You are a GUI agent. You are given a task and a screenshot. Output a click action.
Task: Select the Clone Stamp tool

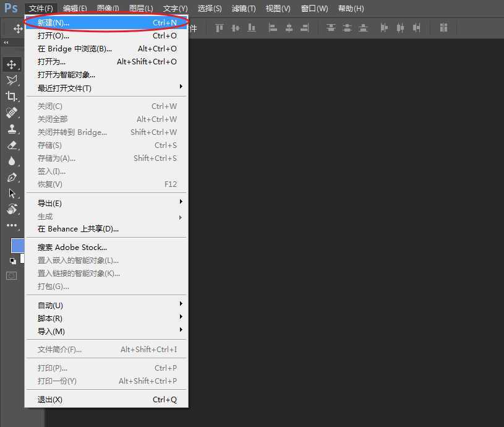12,129
